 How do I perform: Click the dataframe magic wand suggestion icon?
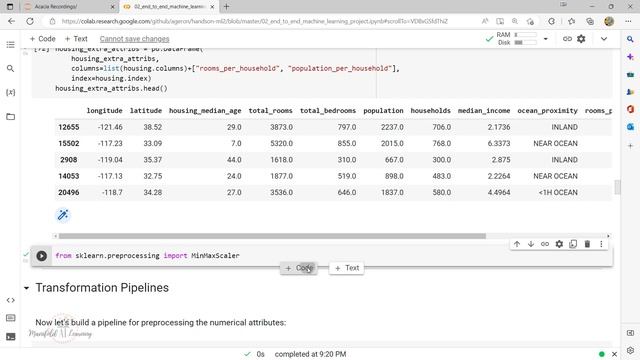click(x=63, y=215)
